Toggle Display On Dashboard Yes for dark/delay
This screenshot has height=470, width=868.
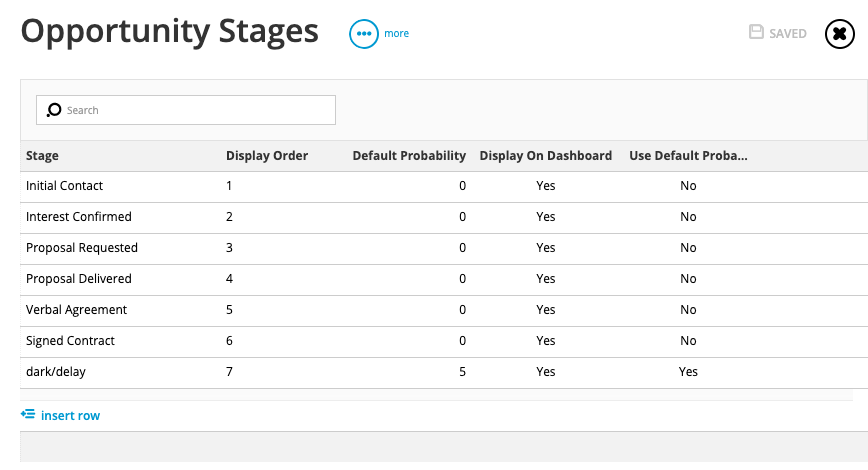(546, 371)
